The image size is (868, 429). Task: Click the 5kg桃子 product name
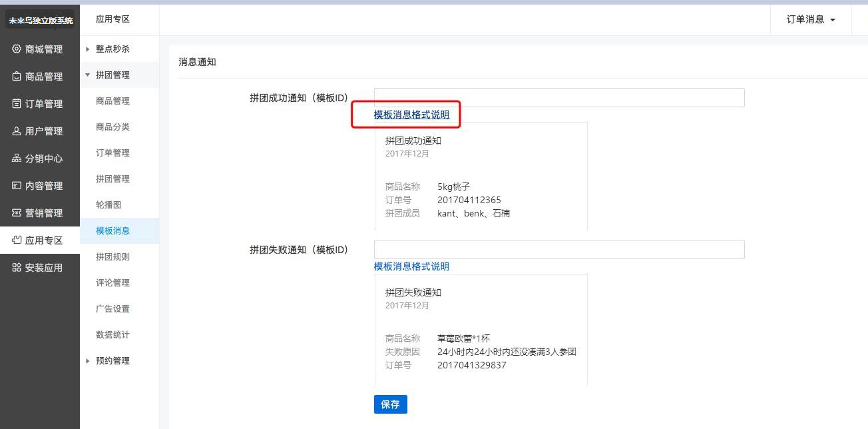point(454,187)
